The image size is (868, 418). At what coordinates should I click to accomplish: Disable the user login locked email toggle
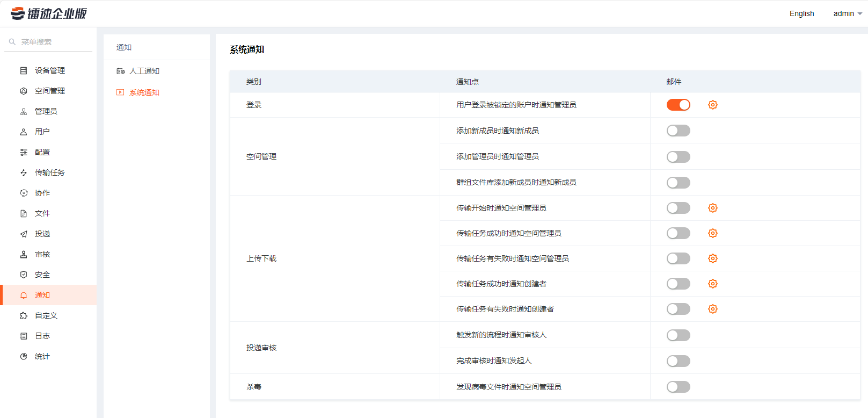(678, 105)
